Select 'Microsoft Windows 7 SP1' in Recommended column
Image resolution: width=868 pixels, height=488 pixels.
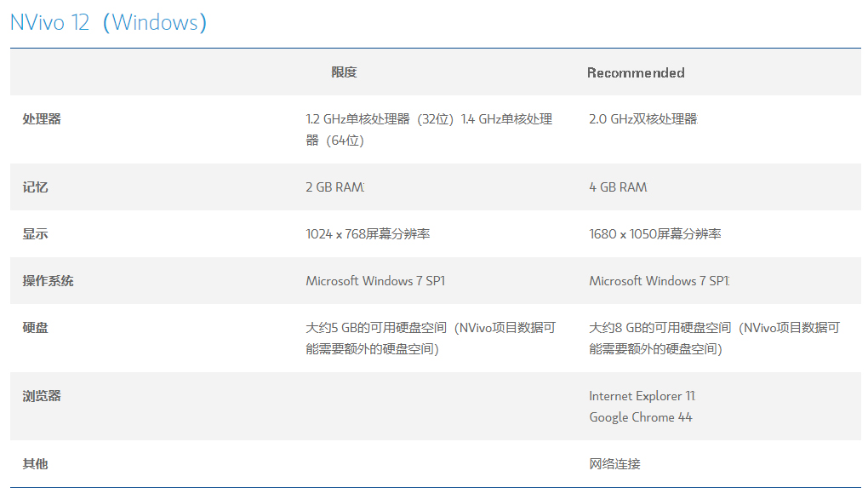[x=659, y=281]
